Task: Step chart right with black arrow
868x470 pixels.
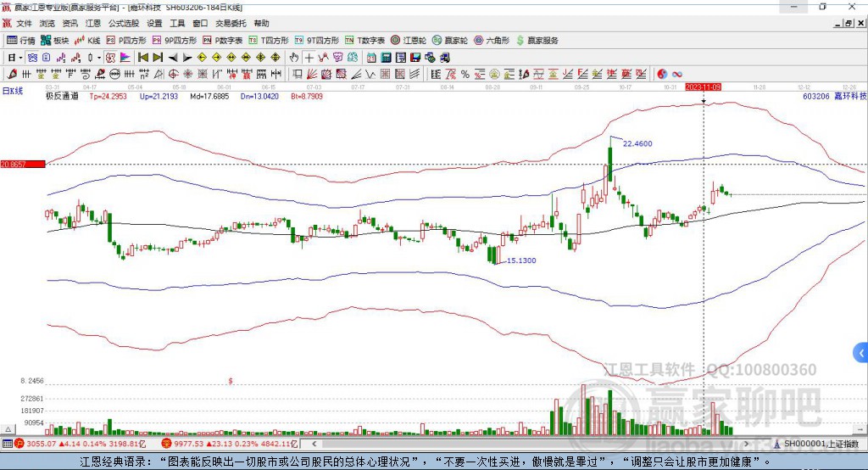Action: 187,58
